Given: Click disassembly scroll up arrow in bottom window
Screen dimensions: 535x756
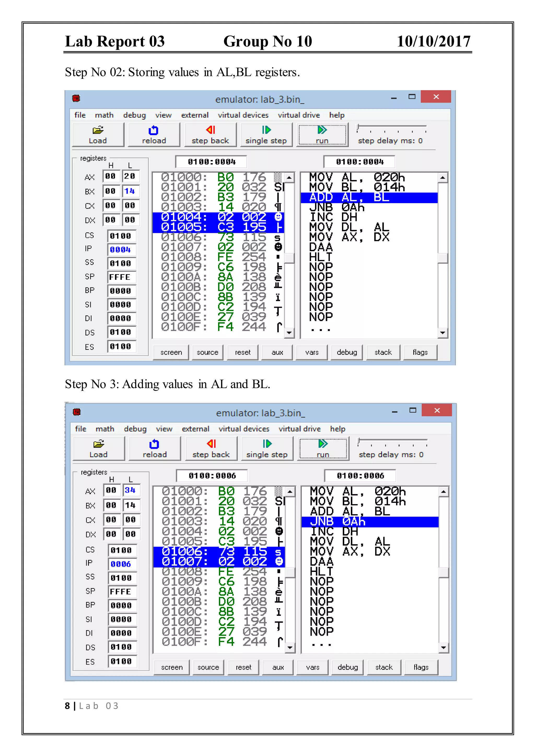Looking at the screenshot, I should click(443, 492).
